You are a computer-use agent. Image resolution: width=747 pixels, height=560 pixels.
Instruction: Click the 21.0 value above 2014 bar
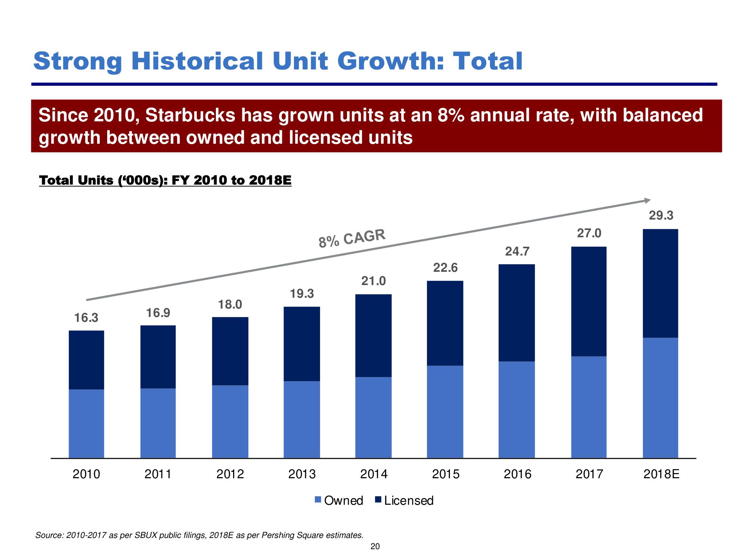coord(373,281)
